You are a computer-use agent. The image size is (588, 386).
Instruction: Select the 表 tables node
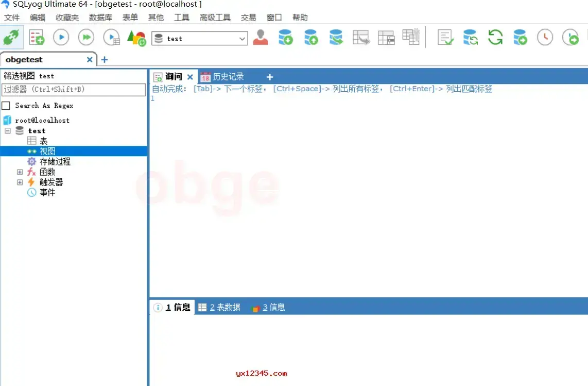click(43, 141)
